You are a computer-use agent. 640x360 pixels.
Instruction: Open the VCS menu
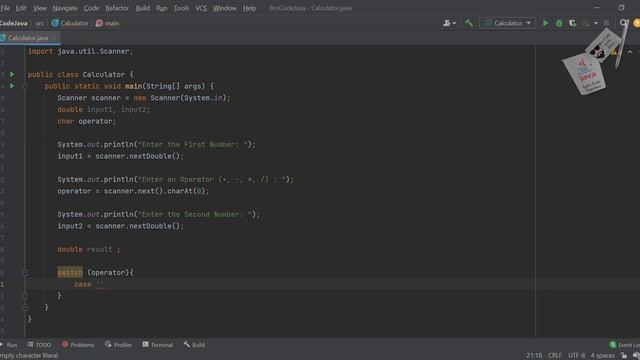coord(201,8)
